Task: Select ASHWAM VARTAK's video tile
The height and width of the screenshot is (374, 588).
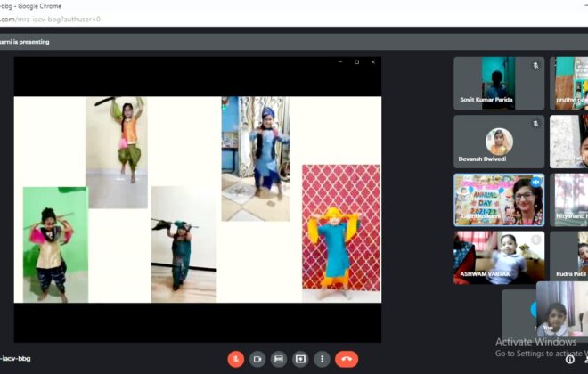Action: (x=499, y=258)
